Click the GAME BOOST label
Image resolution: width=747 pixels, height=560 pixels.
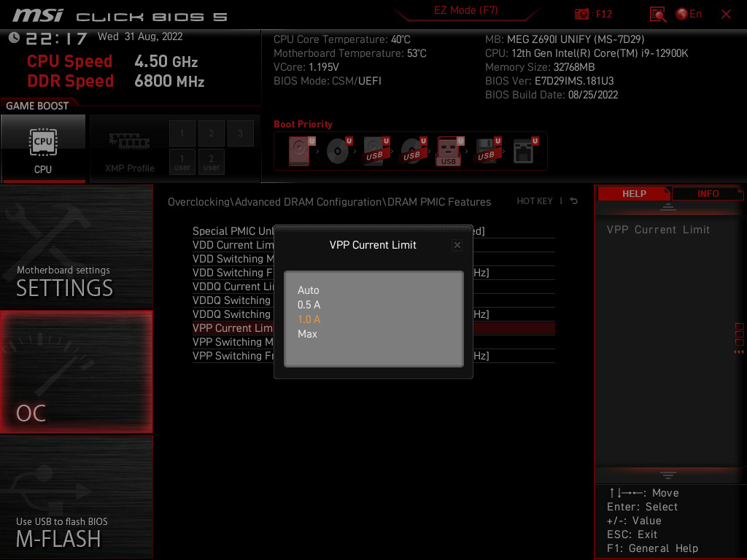pyautogui.click(x=37, y=106)
